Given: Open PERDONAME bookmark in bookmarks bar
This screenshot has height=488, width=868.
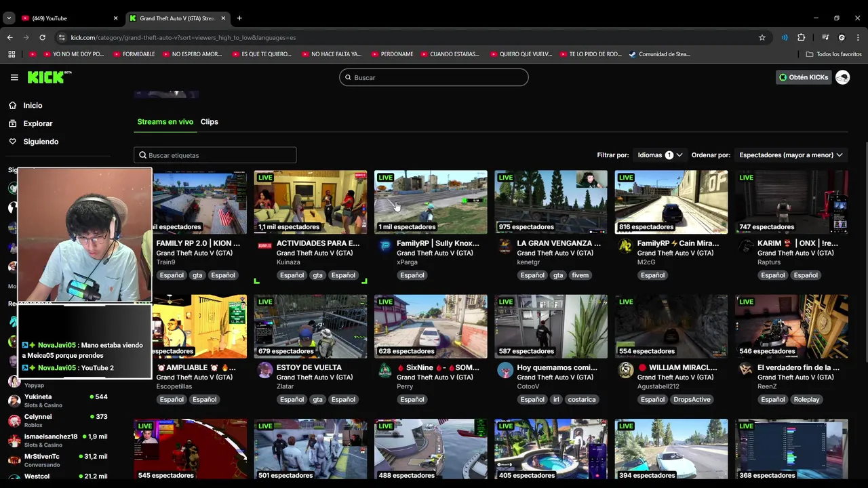Looking at the screenshot, I should 392,54.
